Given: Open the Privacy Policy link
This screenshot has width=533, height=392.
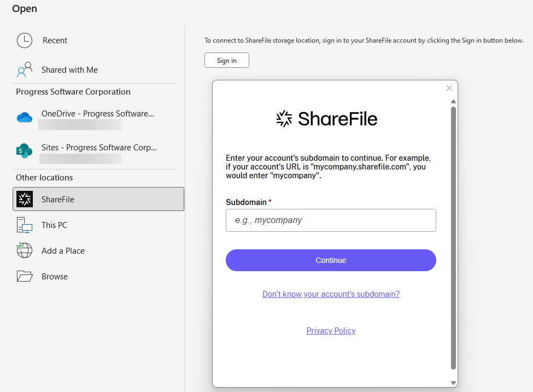Looking at the screenshot, I should click(x=331, y=330).
